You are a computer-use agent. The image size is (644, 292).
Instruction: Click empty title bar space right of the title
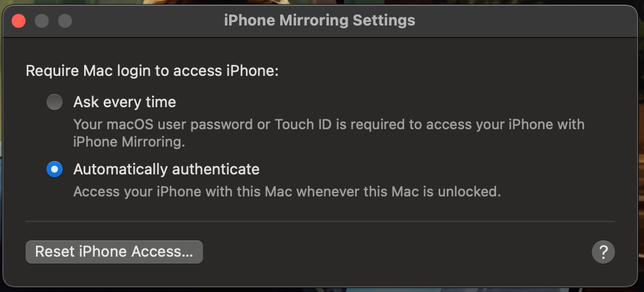coord(522,21)
